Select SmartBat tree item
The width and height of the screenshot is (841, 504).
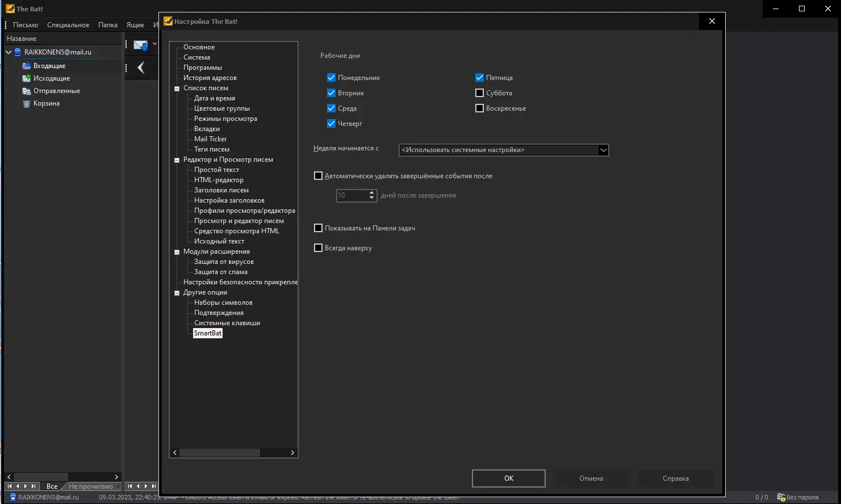208,333
